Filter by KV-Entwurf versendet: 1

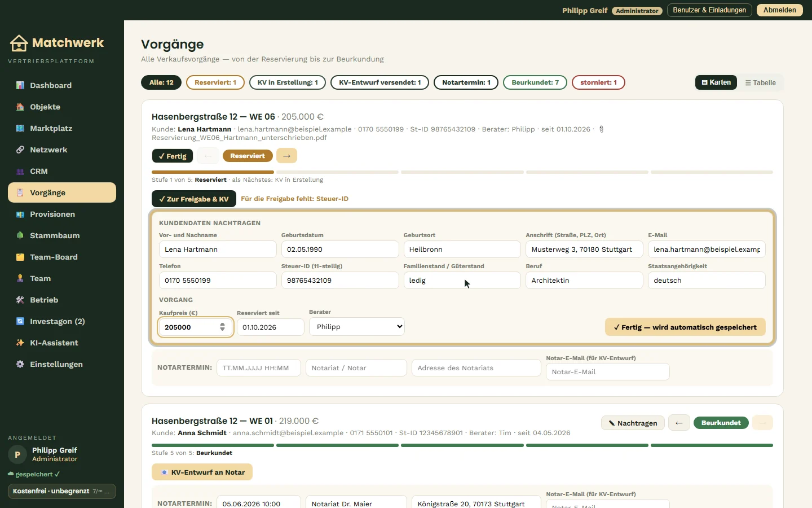point(380,82)
